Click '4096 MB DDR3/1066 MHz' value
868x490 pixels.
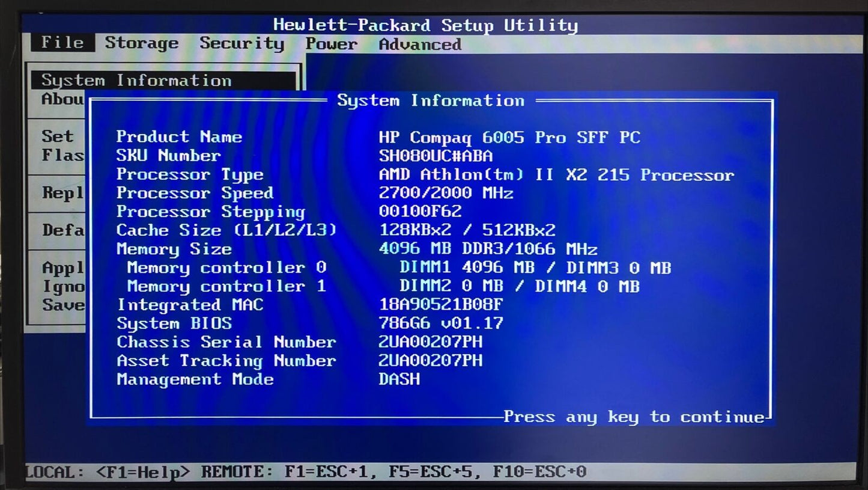488,249
